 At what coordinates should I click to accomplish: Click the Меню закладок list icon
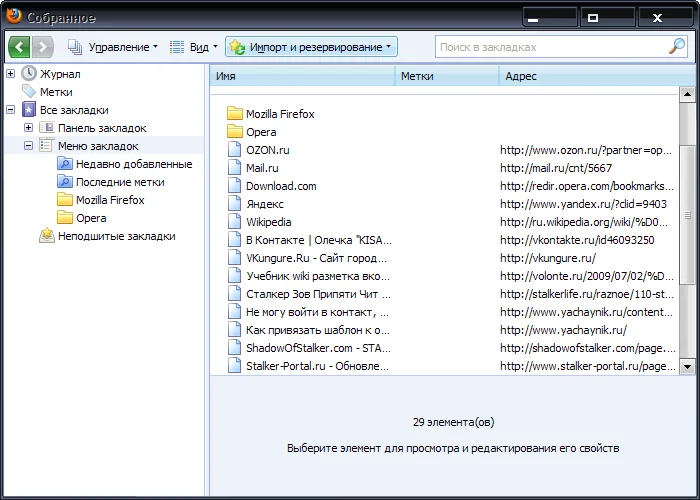46,146
